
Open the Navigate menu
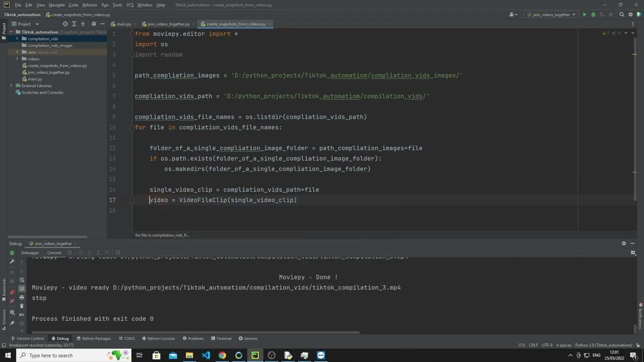pyautogui.click(x=57, y=5)
